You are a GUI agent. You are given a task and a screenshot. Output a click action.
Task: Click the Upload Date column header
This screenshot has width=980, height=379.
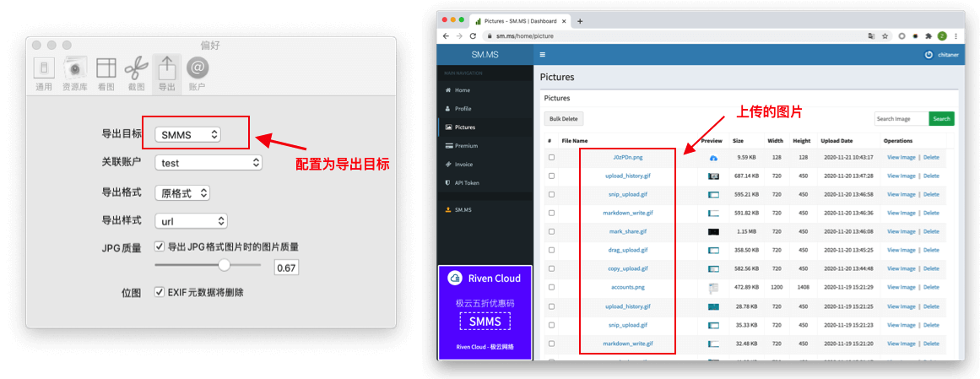pyautogui.click(x=837, y=141)
